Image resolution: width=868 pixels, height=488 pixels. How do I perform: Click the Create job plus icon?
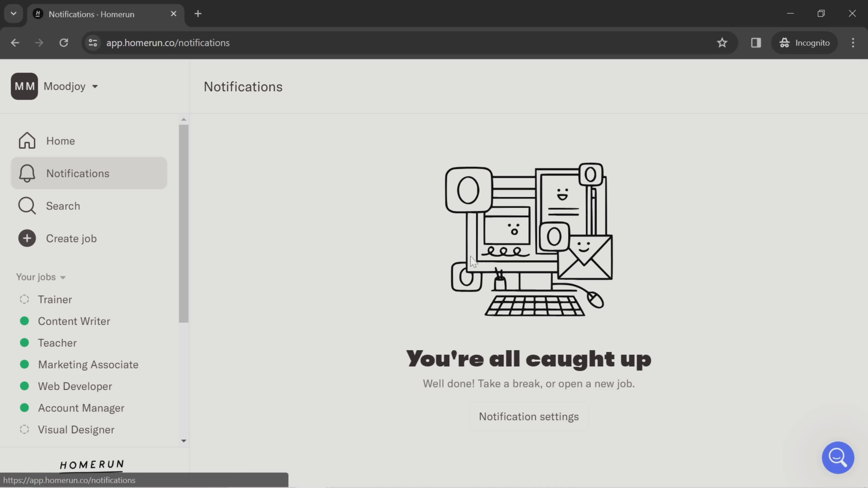tap(27, 238)
